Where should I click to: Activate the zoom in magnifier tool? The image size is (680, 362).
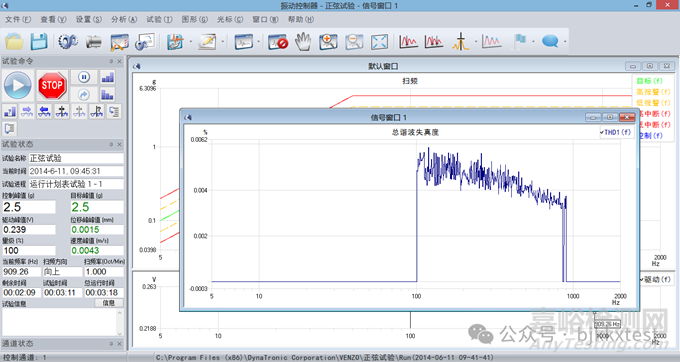pyautogui.click(x=328, y=42)
